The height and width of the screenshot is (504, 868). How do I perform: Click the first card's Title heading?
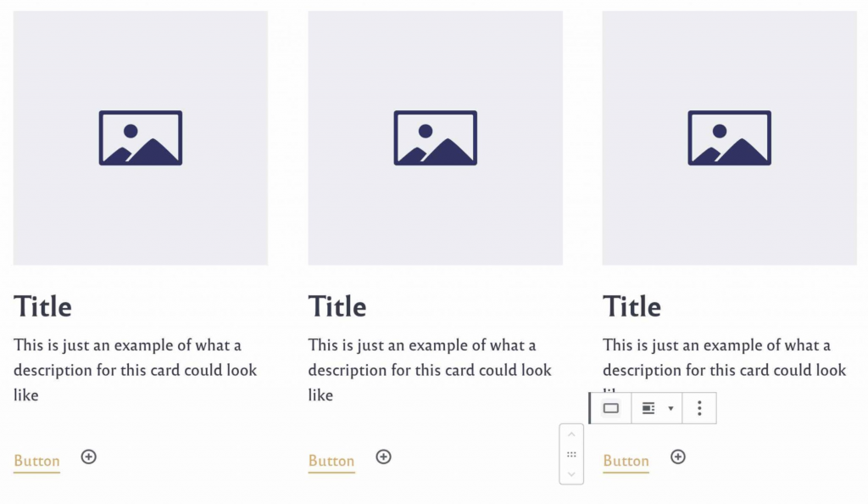coord(42,306)
